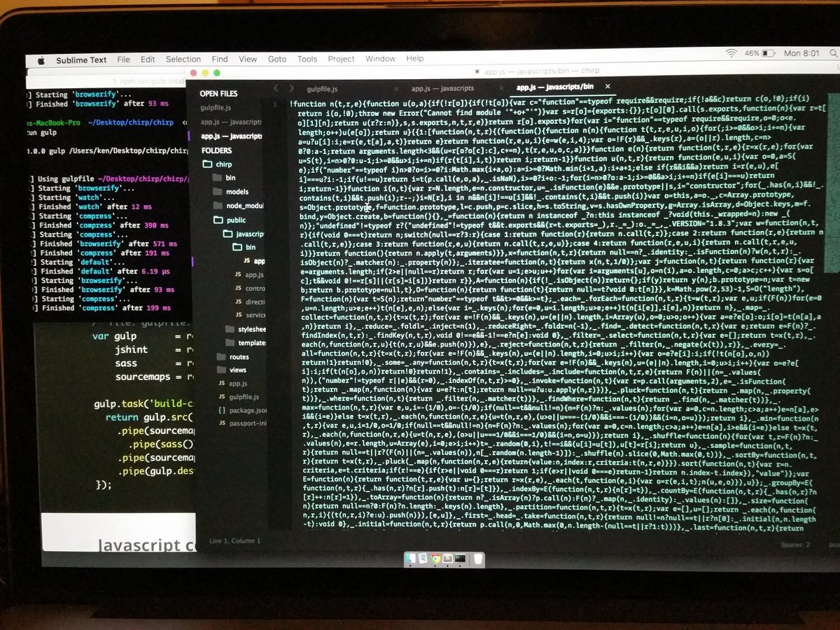Click the Mon 8:01 clock
This screenshot has height=630, width=840.
[x=801, y=53]
